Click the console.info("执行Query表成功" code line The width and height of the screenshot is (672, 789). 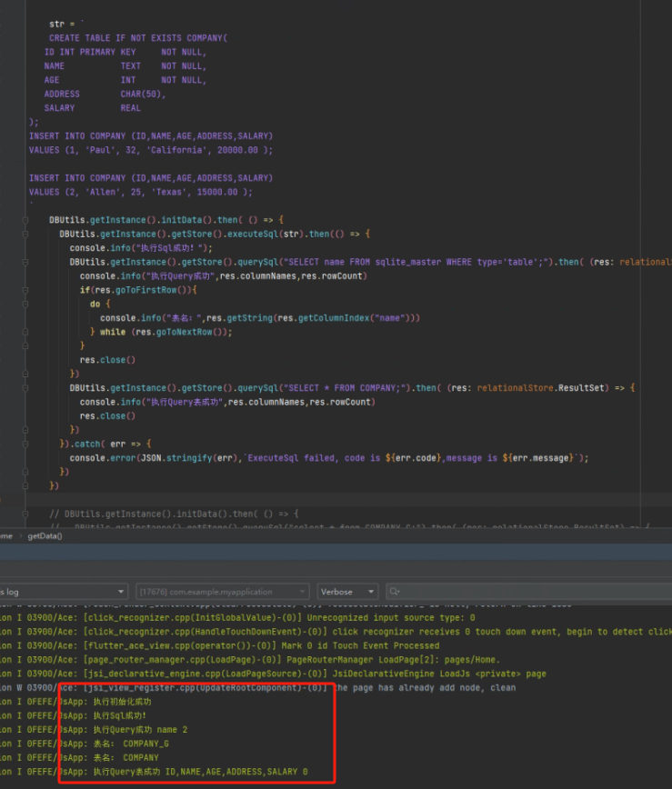227,402
